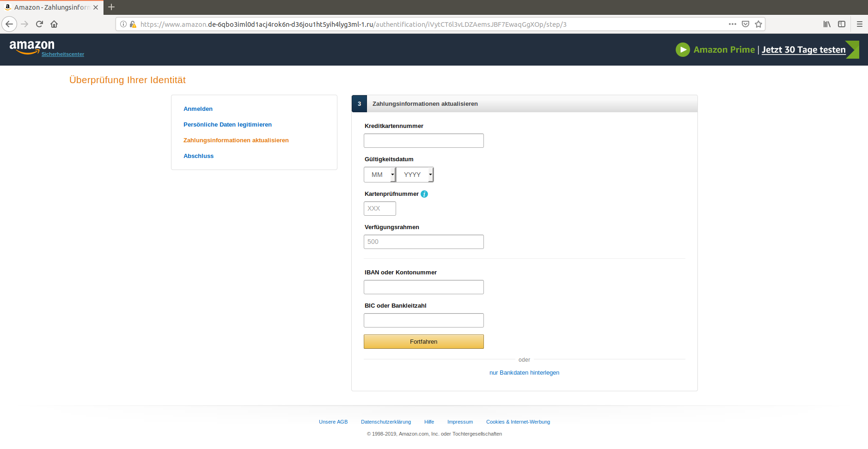This screenshot has width=868, height=449.
Task: Select Persönliche Daten legitimieren step
Action: pyautogui.click(x=227, y=125)
